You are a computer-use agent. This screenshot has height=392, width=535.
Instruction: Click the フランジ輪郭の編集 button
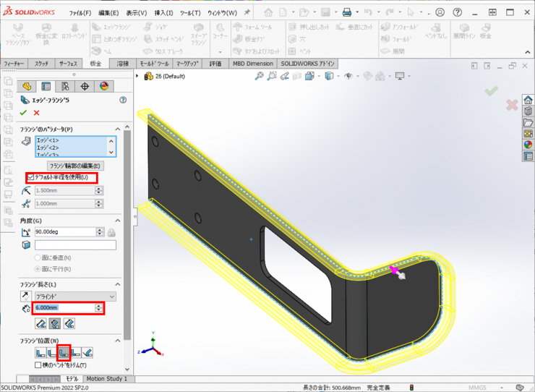pyautogui.click(x=75, y=166)
